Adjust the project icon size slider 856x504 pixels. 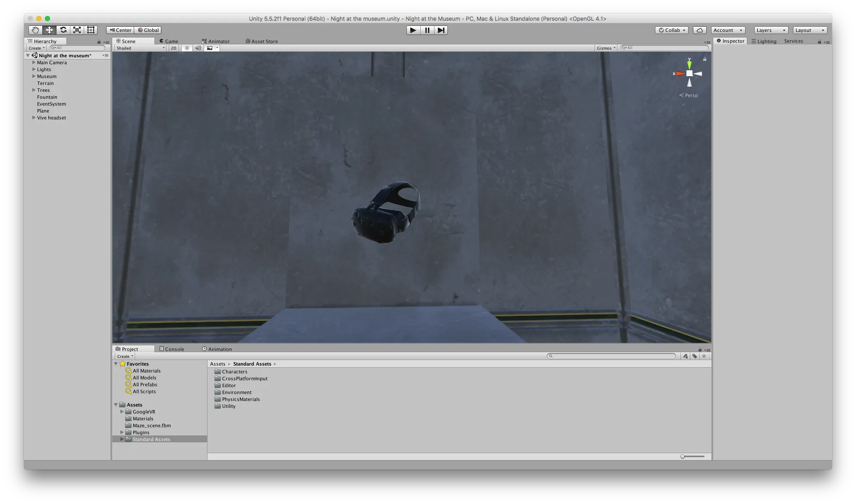(x=683, y=457)
